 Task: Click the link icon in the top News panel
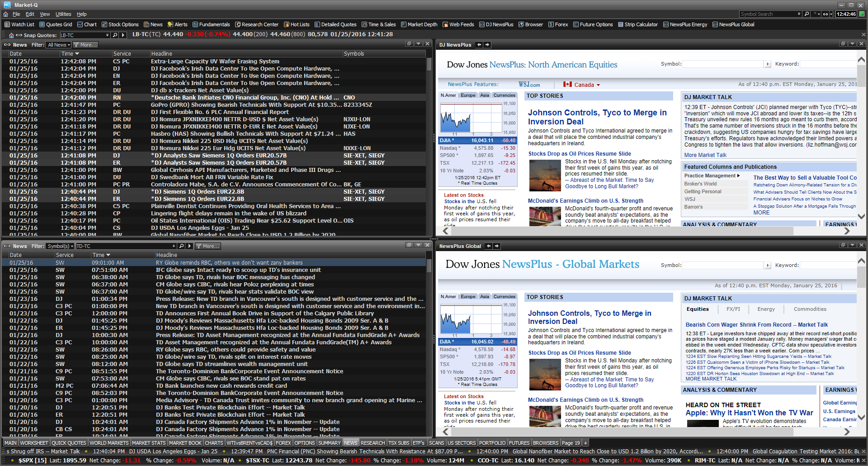7,45
